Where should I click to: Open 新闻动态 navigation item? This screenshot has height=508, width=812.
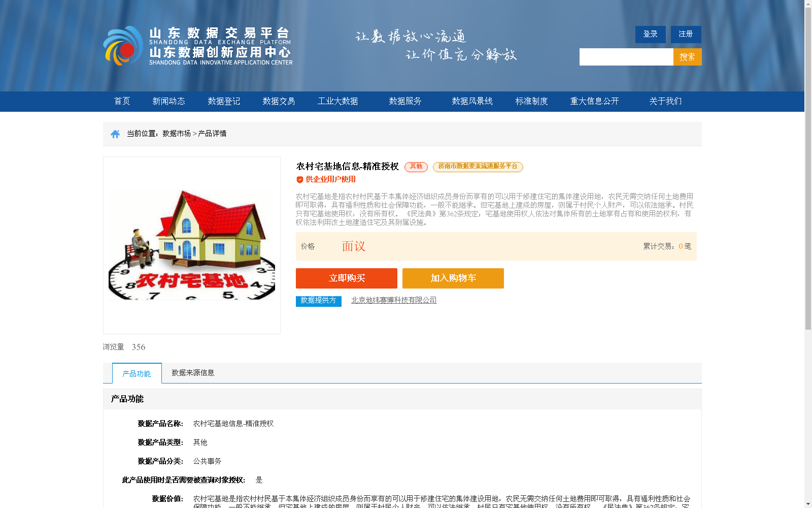pyautogui.click(x=168, y=101)
